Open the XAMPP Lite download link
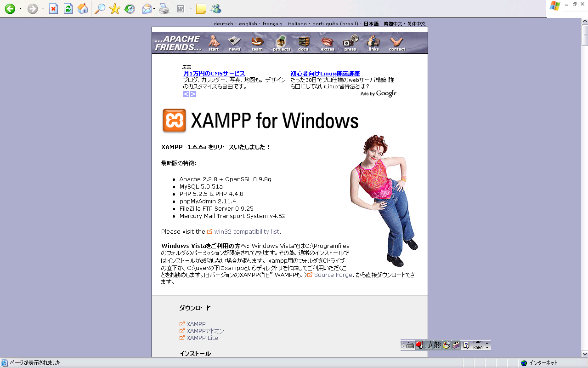Image resolution: width=588 pixels, height=368 pixels. pyautogui.click(x=202, y=338)
